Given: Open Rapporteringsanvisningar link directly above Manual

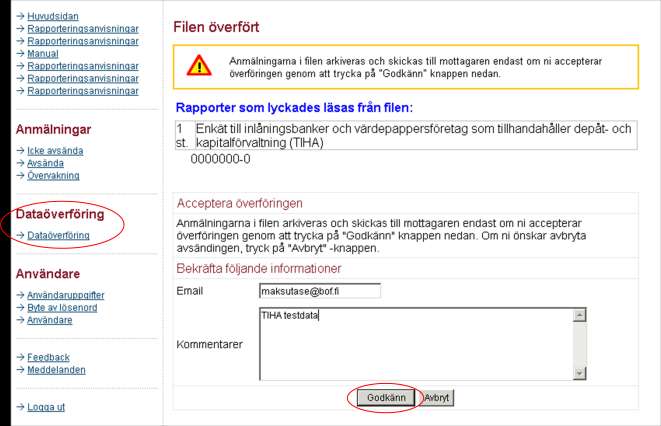Looking at the screenshot, I should [x=83, y=41].
